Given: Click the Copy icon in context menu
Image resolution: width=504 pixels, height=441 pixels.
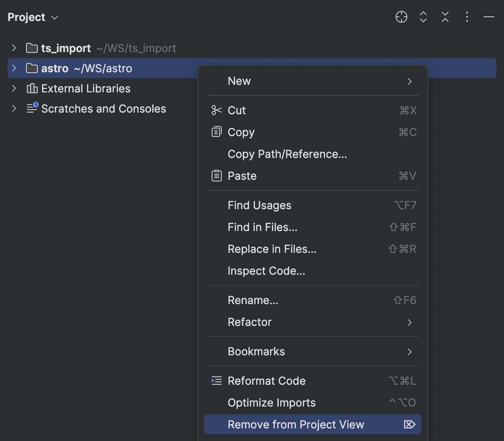Looking at the screenshot, I should coord(216,132).
